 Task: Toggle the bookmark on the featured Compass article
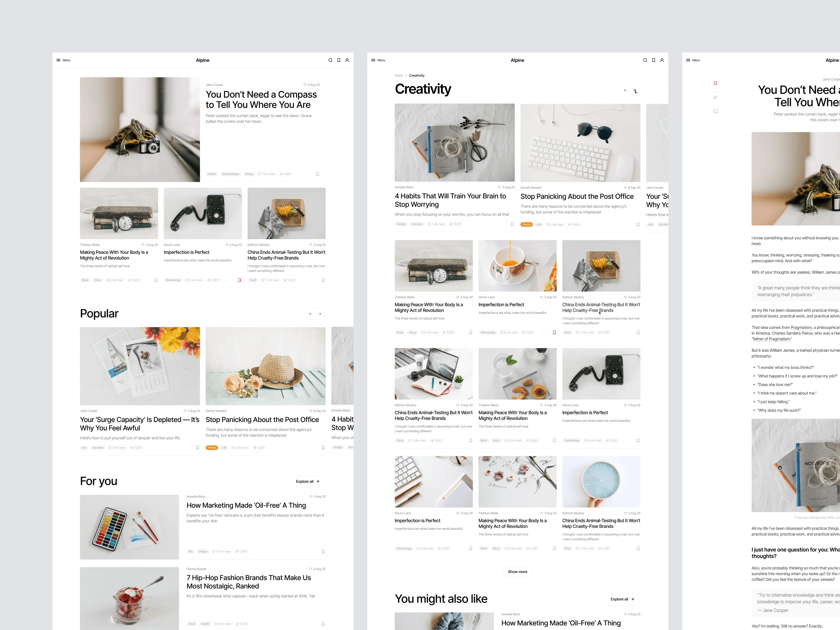point(318,174)
